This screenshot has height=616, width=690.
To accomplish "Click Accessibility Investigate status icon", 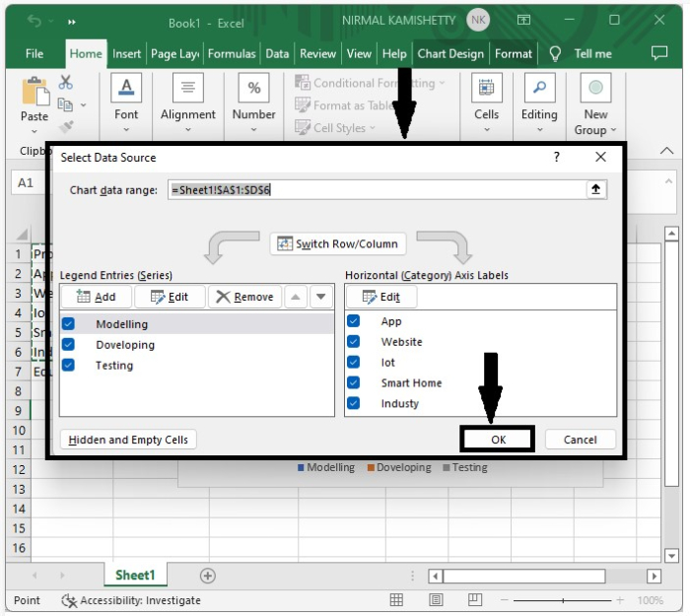I will click(x=69, y=600).
